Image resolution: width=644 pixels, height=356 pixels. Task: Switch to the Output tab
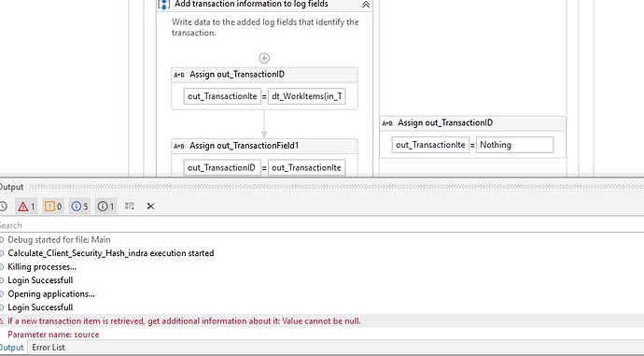[x=11, y=348]
